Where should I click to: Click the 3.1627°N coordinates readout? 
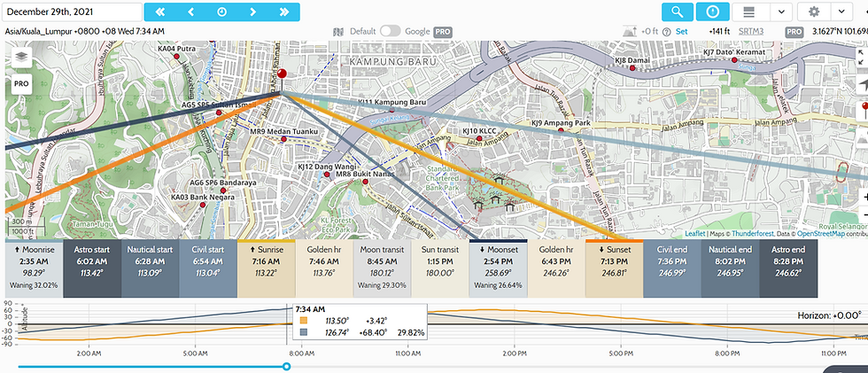pos(841,32)
